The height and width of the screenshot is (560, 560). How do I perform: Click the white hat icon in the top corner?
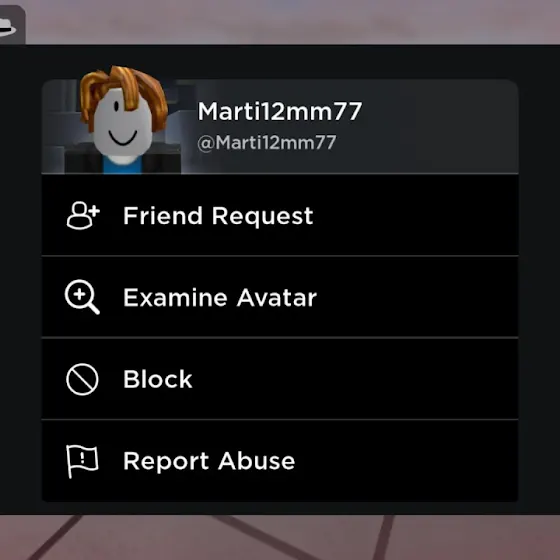[x=8, y=28]
